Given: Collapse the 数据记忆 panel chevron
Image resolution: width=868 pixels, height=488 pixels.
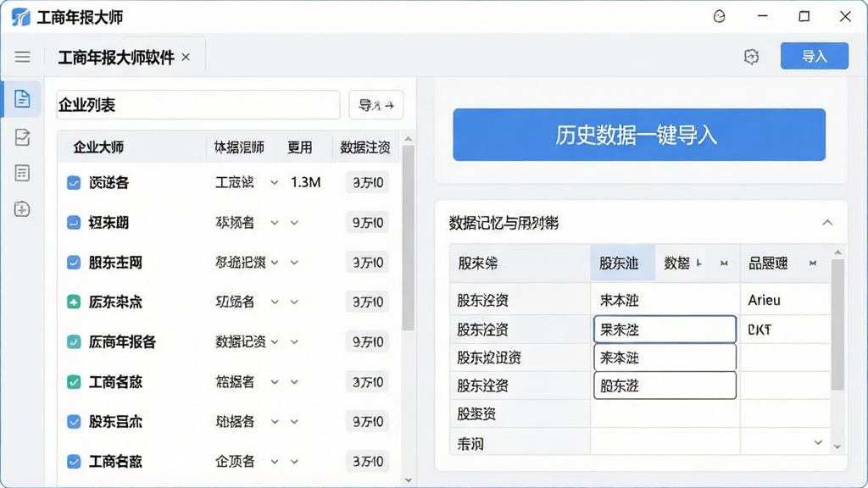Looking at the screenshot, I should (827, 223).
